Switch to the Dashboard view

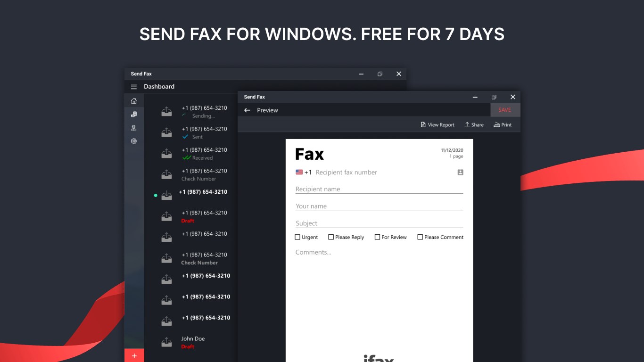(x=159, y=87)
